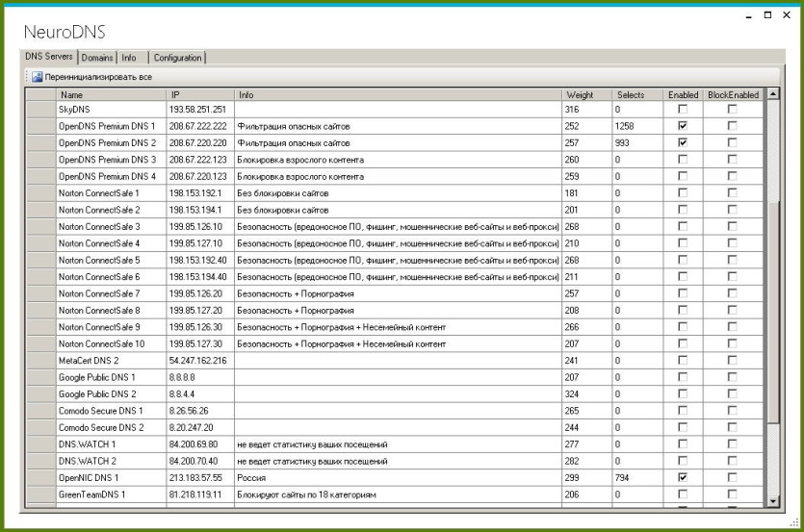
Task: Sort by the Selects column header
Action: coord(637,95)
